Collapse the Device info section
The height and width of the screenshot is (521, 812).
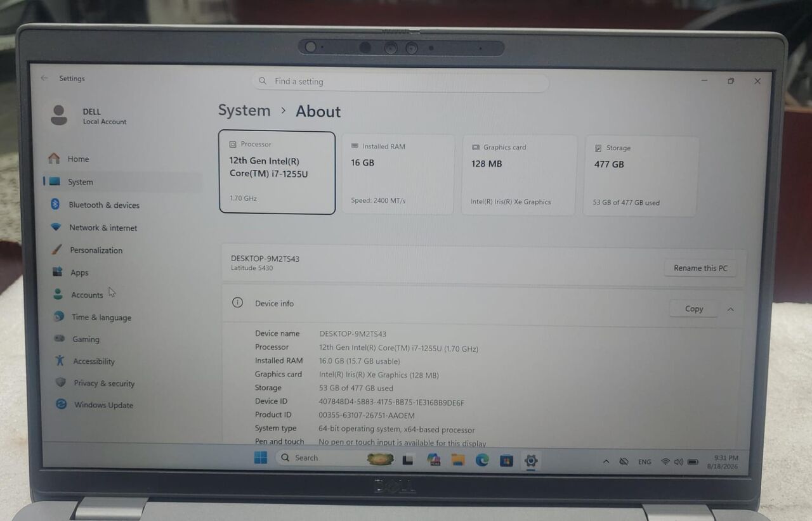coord(730,309)
